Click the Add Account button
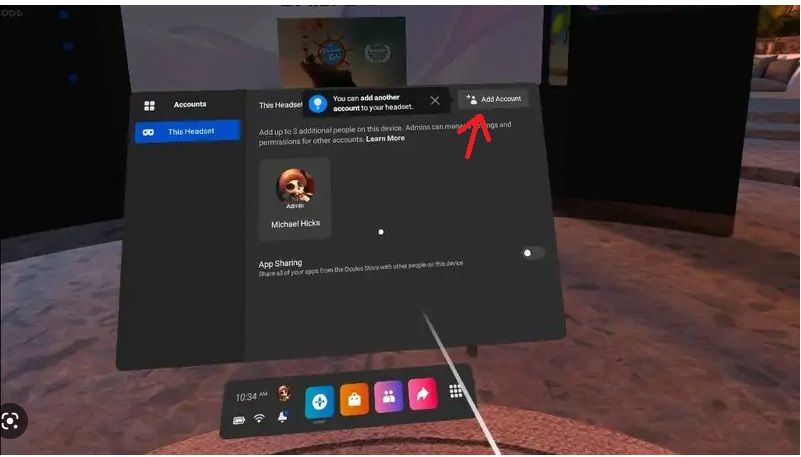Image resolution: width=801 pixels, height=457 pixels. click(x=492, y=99)
